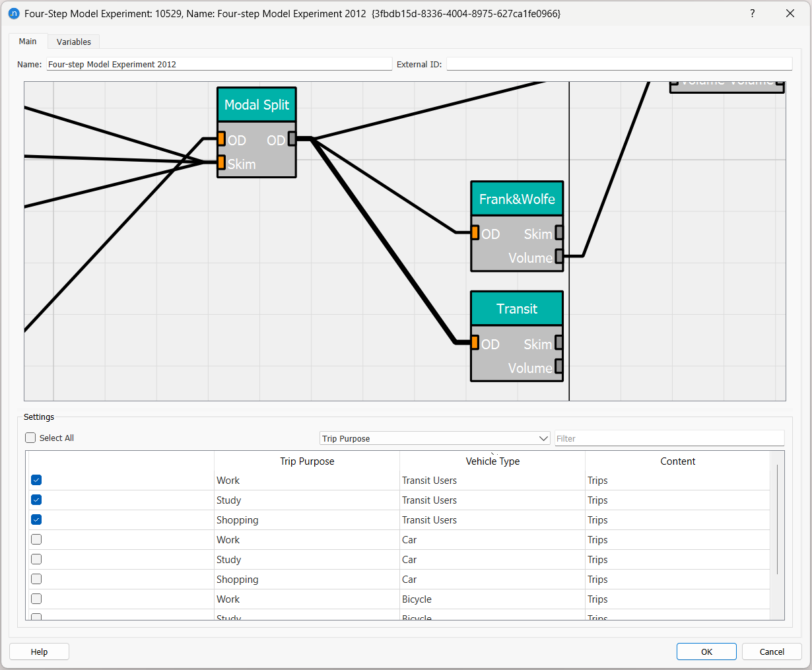
Task: Select the Frank&Wolfe node header
Action: coord(517,199)
